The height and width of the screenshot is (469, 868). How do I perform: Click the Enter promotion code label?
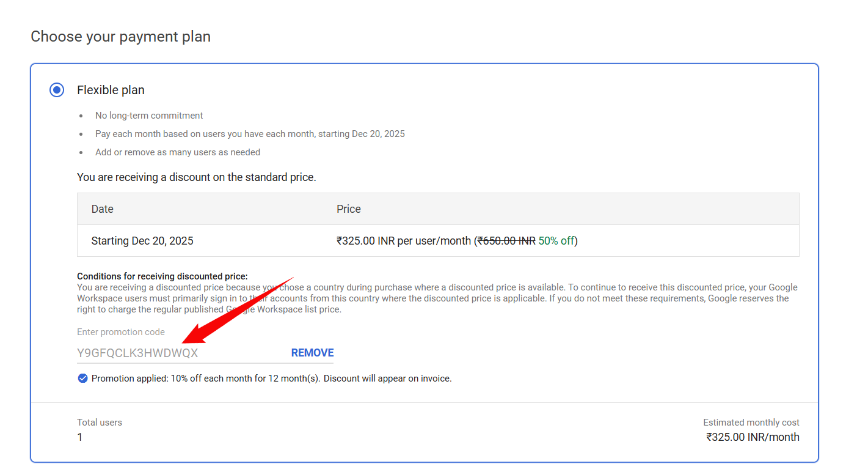click(120, 331)
